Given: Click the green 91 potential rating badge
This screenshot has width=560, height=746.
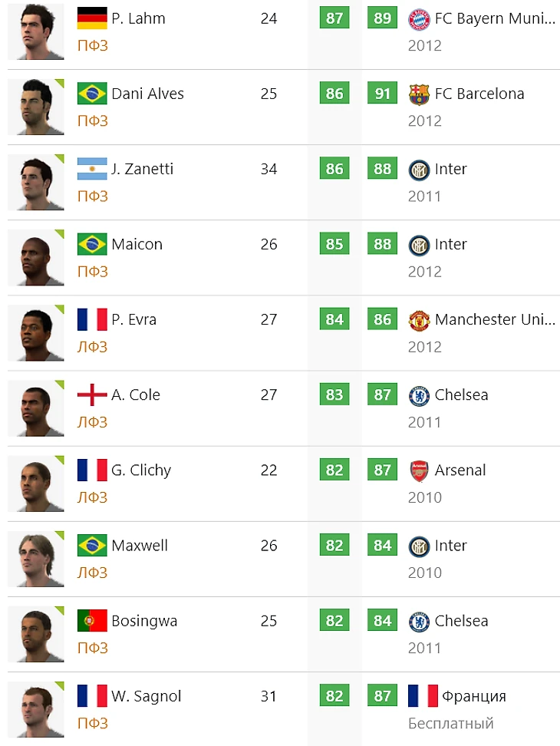Looking at the screenshot, I should (382, 94).
